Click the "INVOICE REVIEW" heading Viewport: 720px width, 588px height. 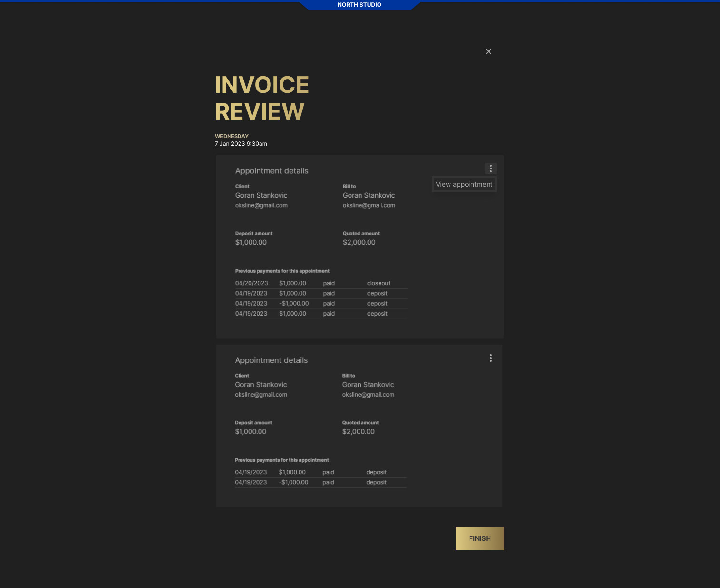(262, 98)
